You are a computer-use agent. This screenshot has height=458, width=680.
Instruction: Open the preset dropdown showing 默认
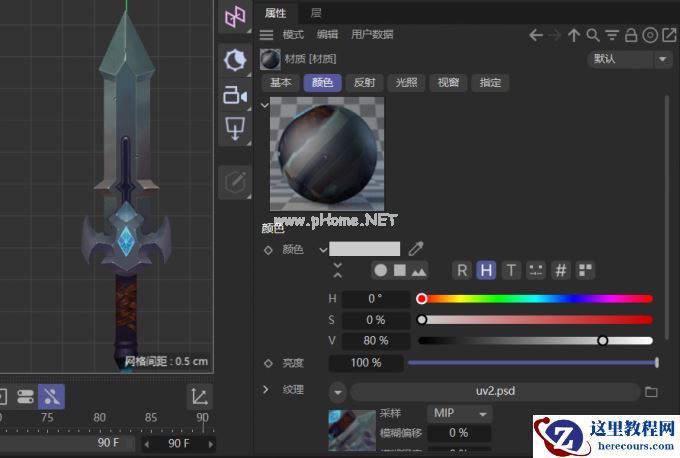click(x=629, y=59)
